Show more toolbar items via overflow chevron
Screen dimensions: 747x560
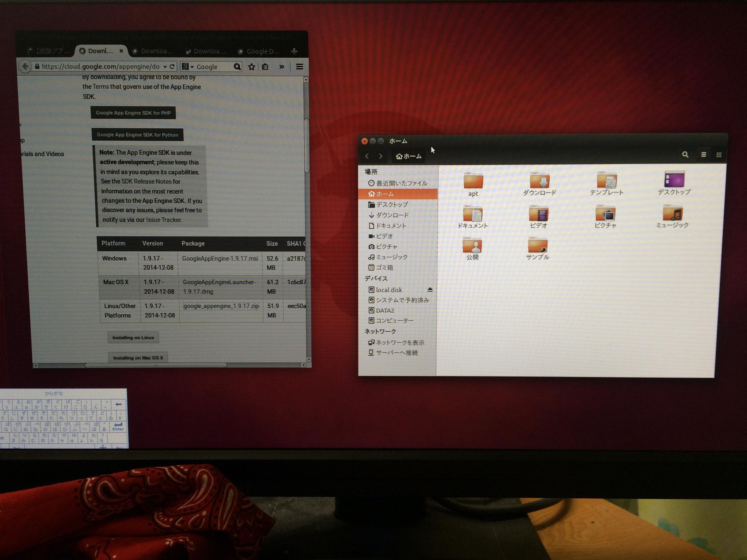click(281, 67)
